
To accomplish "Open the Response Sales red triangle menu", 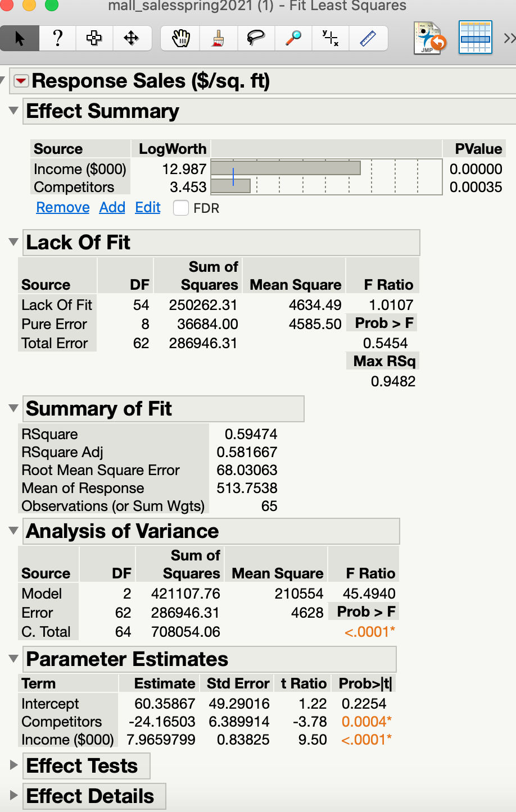I will coord(21,80).
